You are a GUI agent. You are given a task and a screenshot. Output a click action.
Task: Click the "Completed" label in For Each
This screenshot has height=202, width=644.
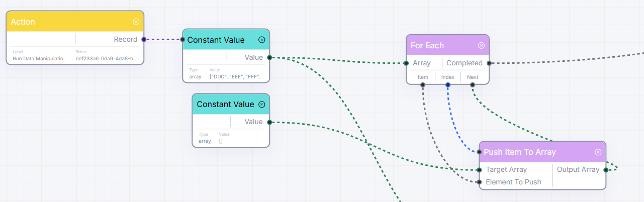point(465,63)
